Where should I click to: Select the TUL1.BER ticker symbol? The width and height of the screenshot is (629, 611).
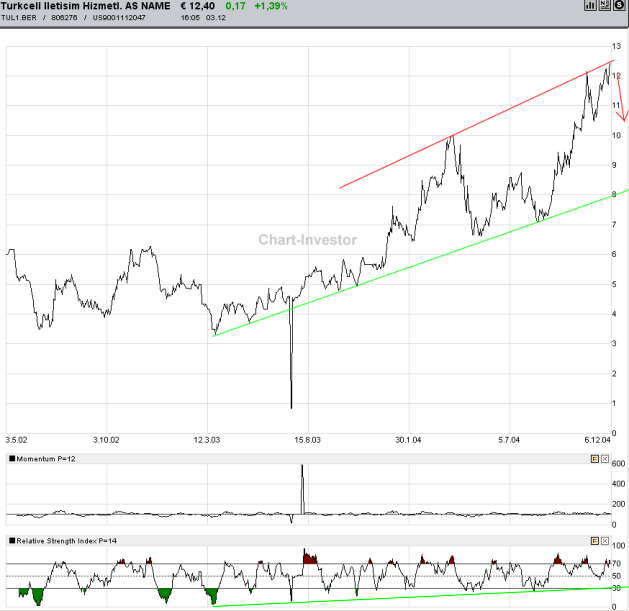click(19, 18)
